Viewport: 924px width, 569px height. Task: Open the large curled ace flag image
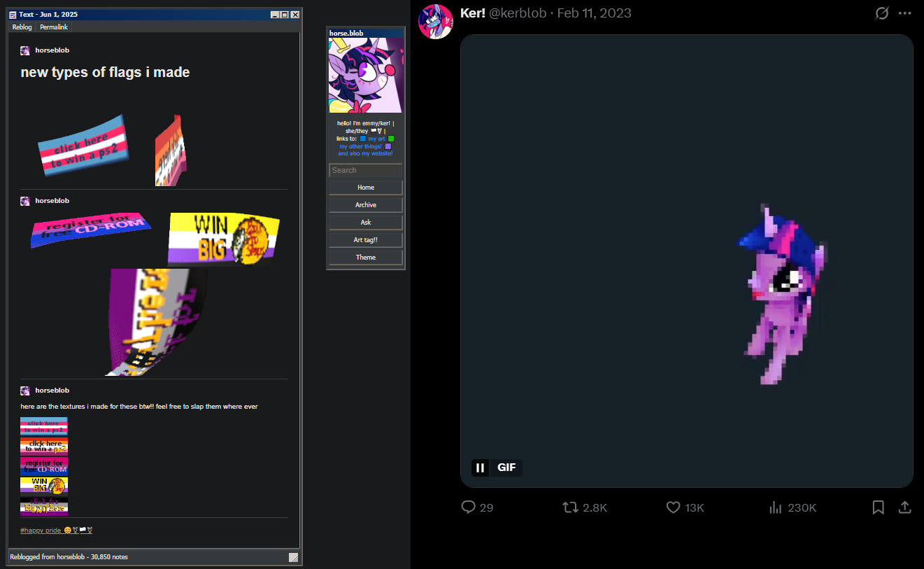point(157,323)
